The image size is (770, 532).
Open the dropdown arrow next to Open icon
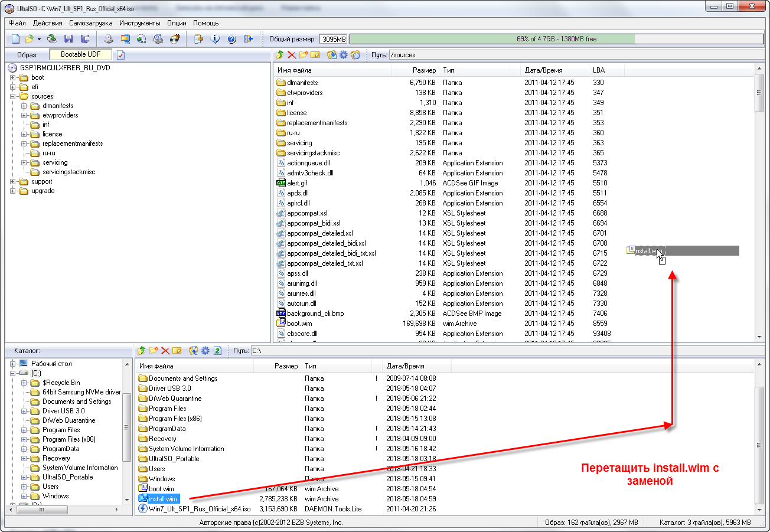click(39, 39)
